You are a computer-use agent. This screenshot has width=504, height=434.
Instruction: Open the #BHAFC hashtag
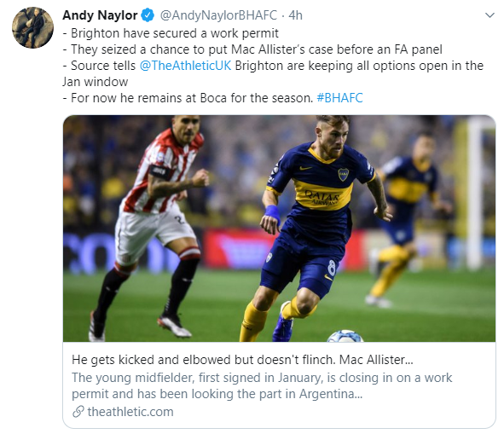(339, 98)
